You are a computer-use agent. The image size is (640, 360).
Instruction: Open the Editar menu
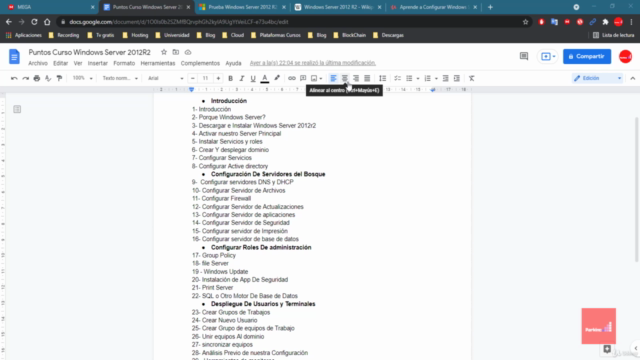pos(60,63)
